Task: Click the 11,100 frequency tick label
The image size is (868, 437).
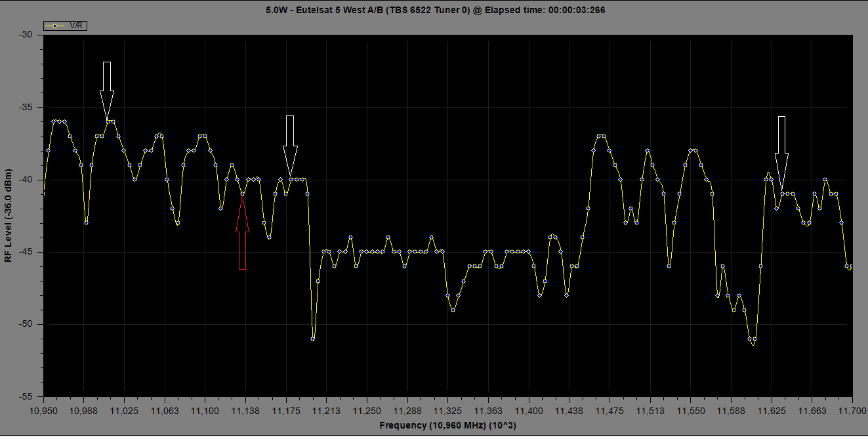Action: [205, 410]
